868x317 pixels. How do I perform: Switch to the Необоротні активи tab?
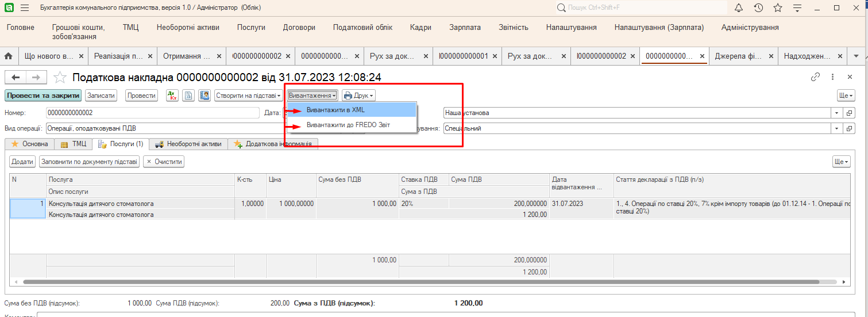tap(188, 144)
